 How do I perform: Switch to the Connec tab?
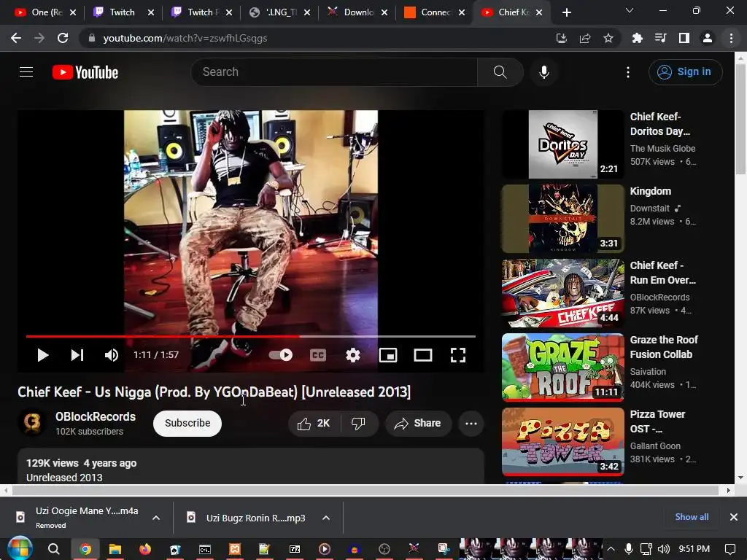[435, 12]
